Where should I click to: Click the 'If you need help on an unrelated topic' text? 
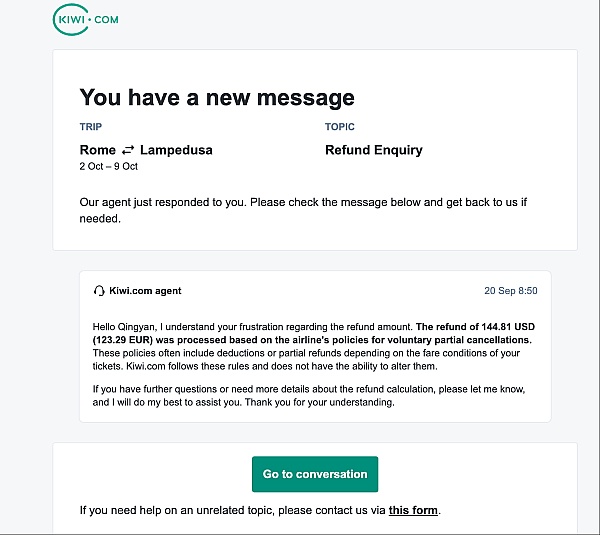tap(232, 510)
